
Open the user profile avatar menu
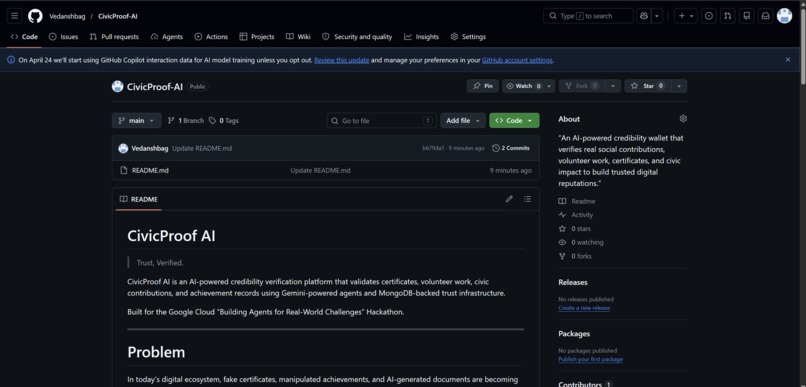[784, 16]
